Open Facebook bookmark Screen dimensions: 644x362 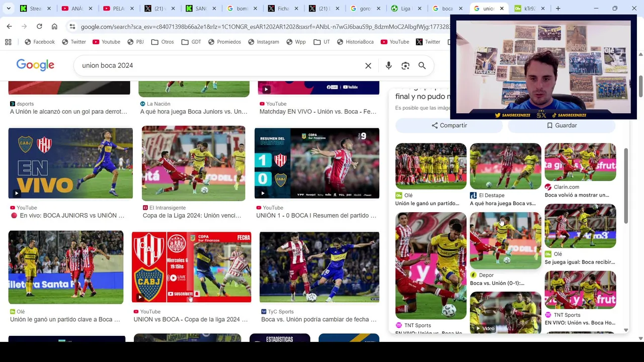coord(39,42)
